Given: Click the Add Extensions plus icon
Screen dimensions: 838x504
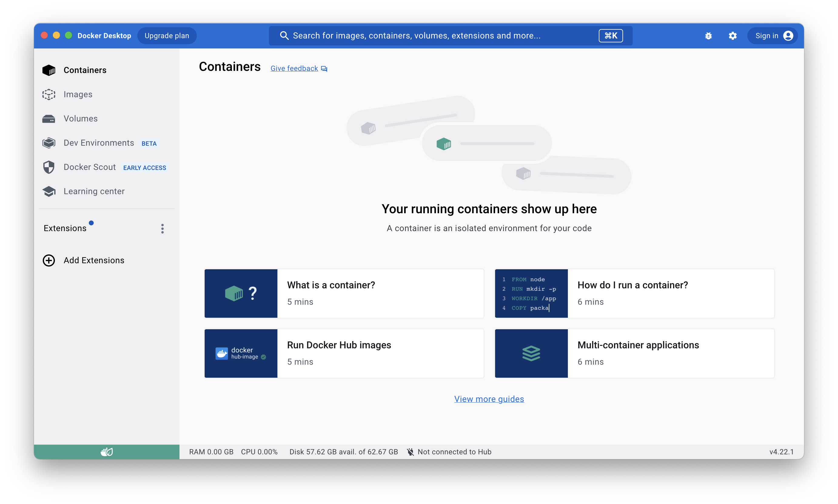Looking at the screenshot, I should click(49, 260).
